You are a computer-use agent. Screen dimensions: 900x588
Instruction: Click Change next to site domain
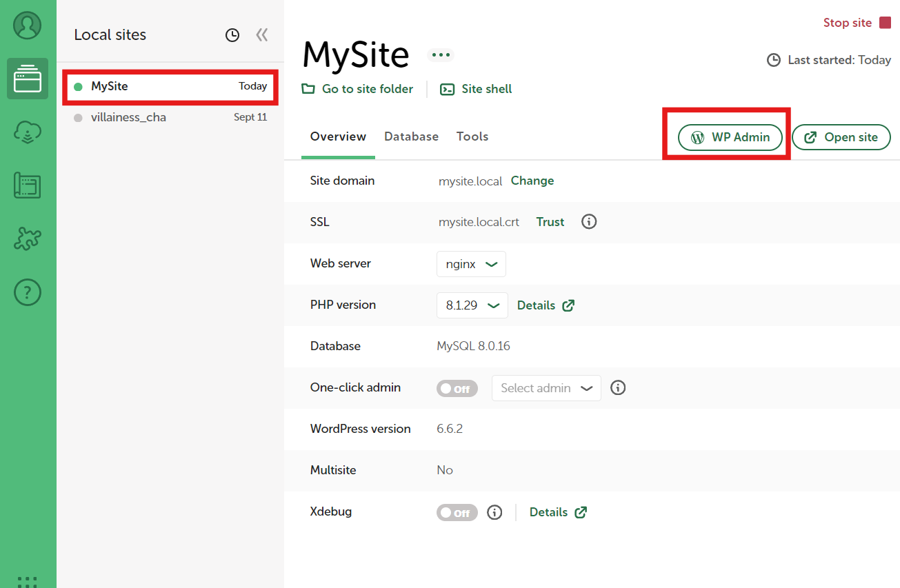pos(532,181)
